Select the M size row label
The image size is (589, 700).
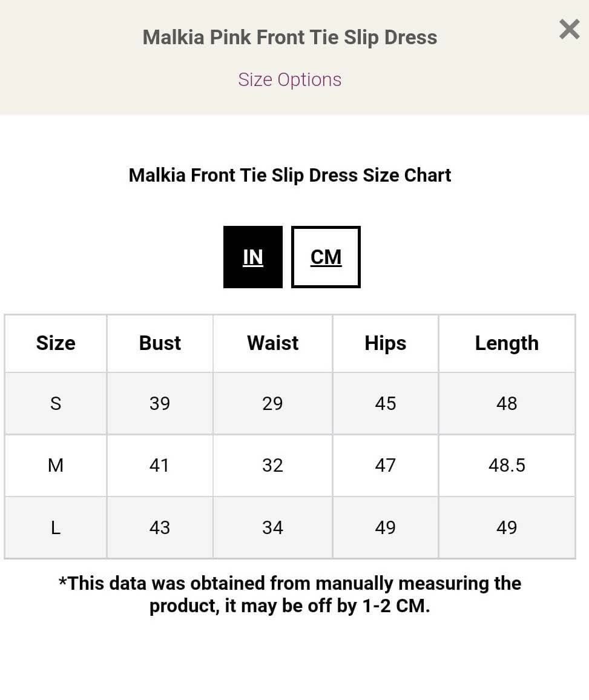(x=56, y=465)
